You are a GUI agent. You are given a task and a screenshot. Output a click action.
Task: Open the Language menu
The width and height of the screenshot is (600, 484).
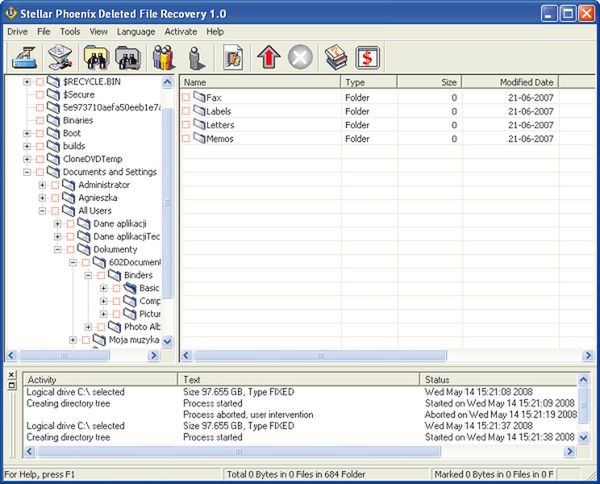point(136,32)
